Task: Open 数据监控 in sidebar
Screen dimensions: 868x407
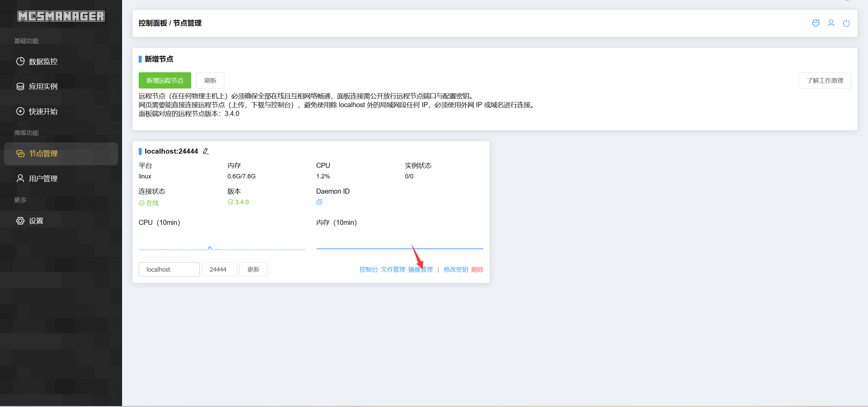Action: point(43,61)
